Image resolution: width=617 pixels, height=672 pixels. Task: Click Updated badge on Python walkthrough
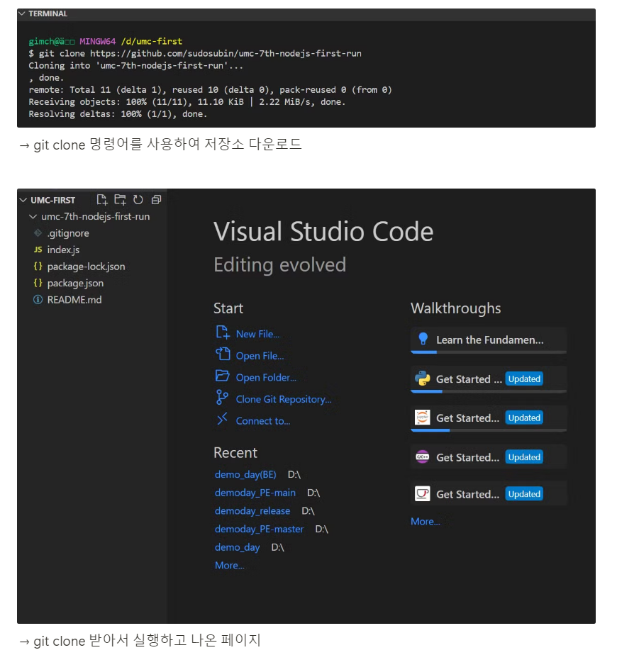(524, 379)
